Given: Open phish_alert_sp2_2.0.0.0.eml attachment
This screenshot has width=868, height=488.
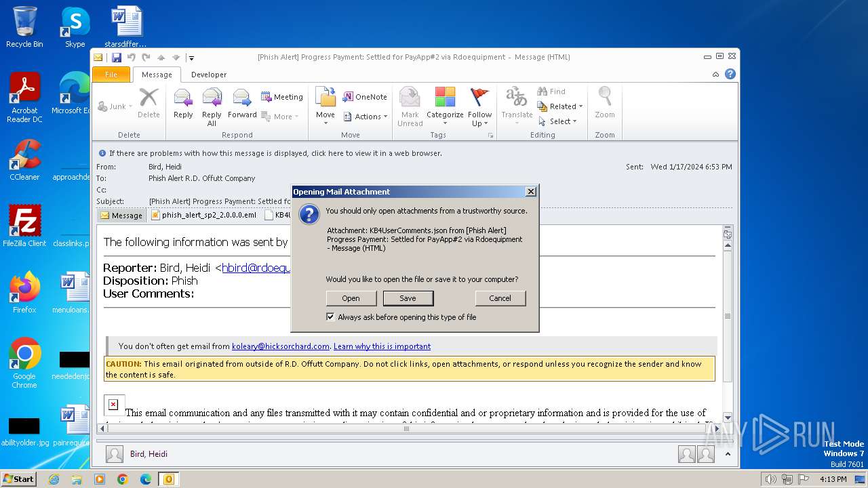Looking at the screenshot, I should pyautogui.click(x=204, y=215).
